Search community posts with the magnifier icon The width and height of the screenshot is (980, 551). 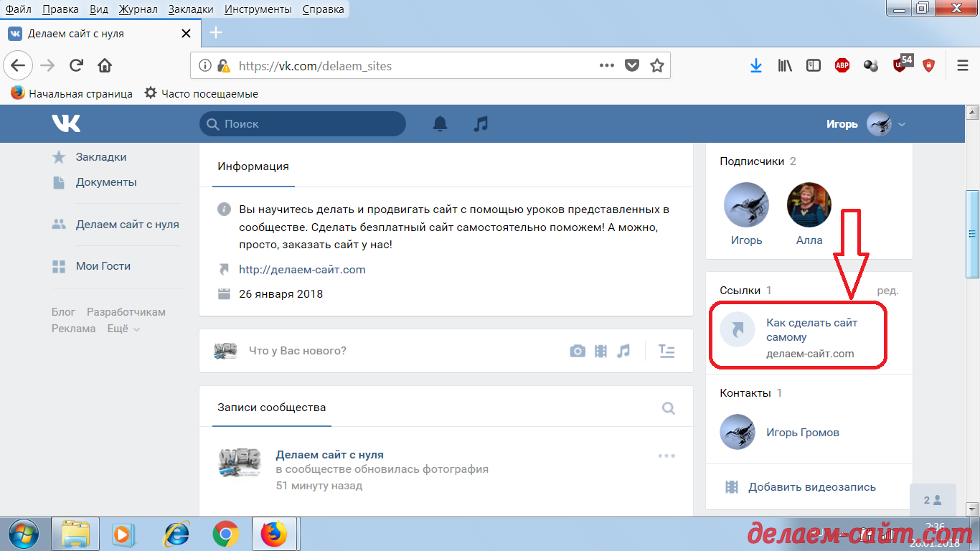668,408
